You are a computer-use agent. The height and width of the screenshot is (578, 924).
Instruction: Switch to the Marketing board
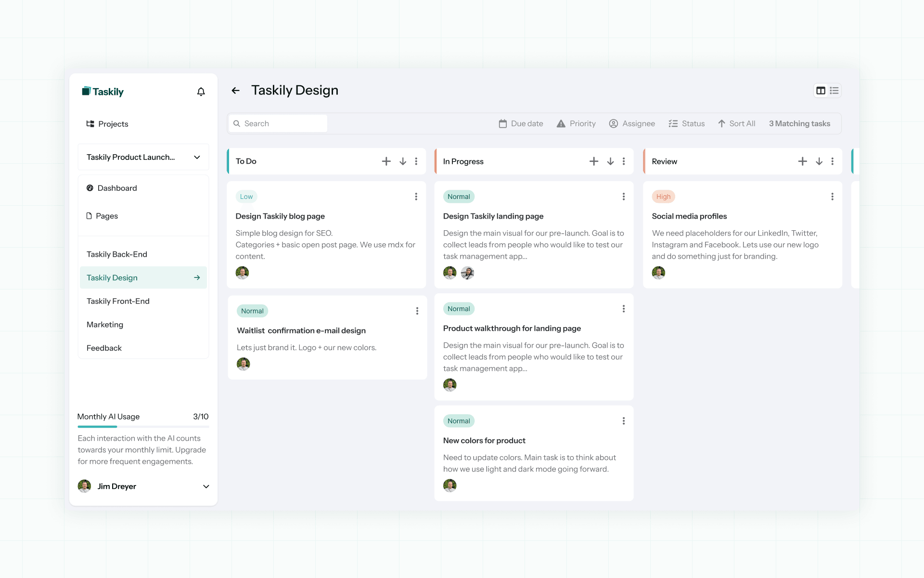(x=104, y=324)
